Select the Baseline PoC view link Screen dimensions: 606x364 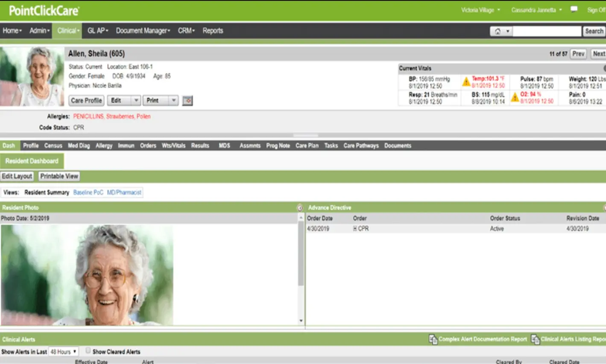(88, 192)
